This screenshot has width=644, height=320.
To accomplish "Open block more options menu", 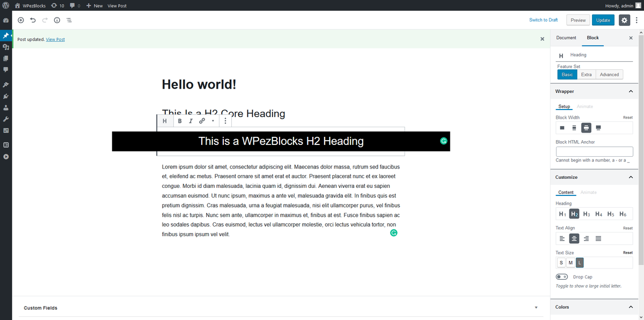I will coord(225,121).
